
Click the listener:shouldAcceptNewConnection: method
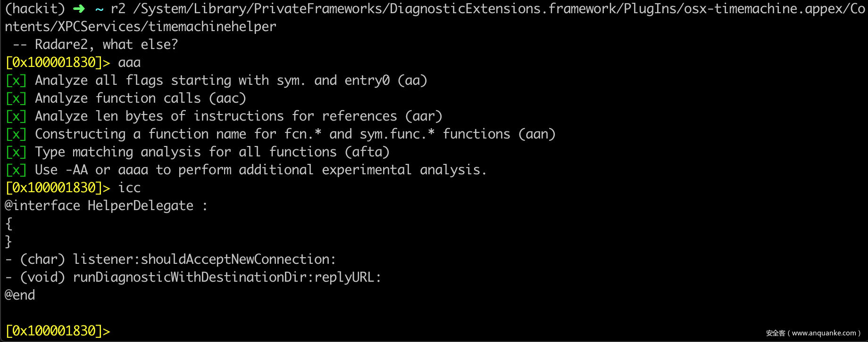(x=204, y=260)
